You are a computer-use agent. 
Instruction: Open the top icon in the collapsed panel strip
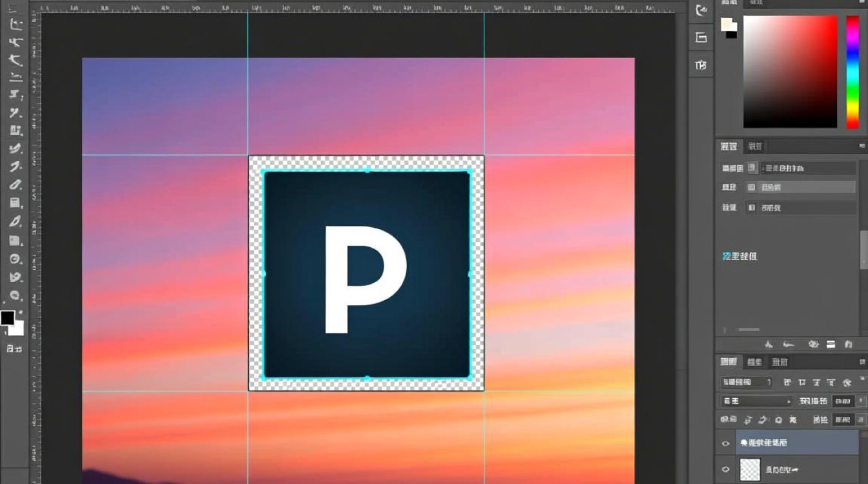click(x=701, y=10)
